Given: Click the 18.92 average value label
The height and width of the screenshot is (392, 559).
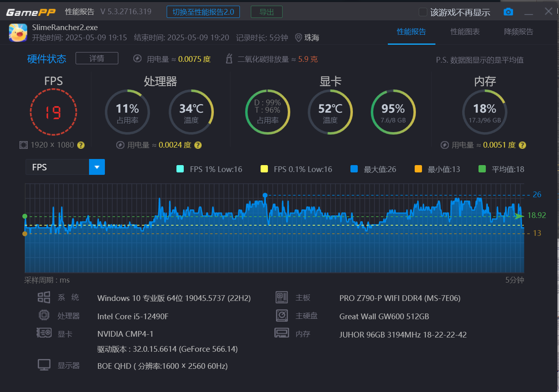Looking at the screenshot, I should click(537, 215).
